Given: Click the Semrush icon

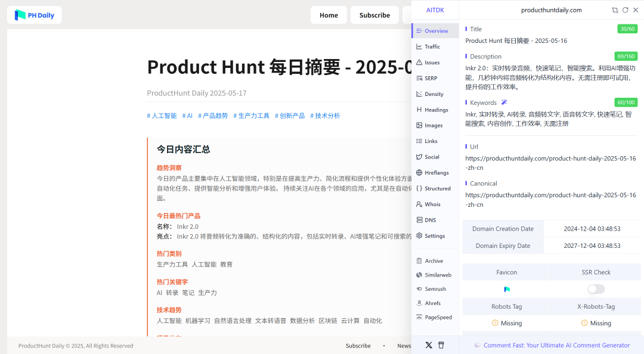Looking at the screenshot, I should click(419, 289).
